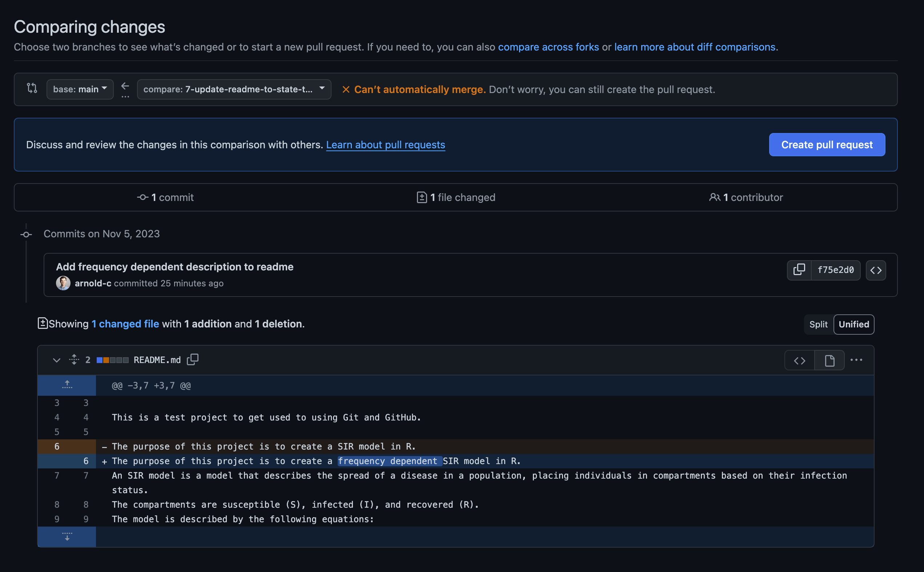Go to the 1 commit section
The image size is (924, 572).
165,197
